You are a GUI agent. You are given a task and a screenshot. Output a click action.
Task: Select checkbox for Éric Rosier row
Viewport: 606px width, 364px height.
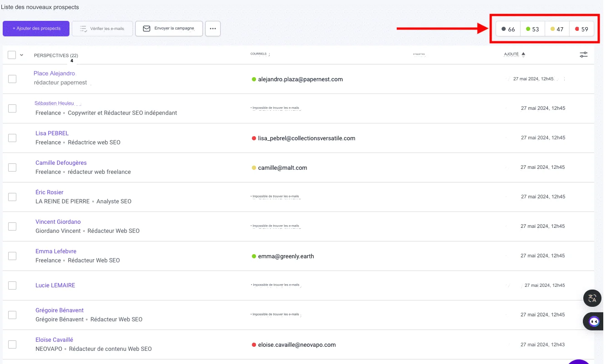point(12,197)
